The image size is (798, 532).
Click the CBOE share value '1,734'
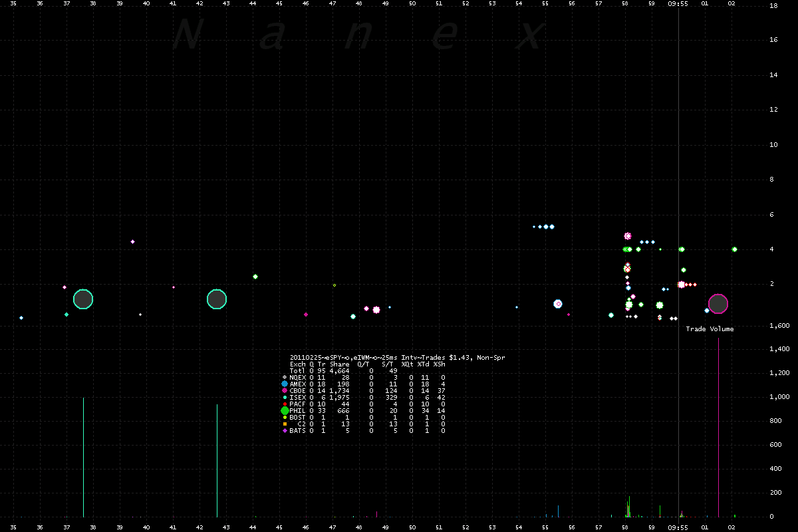coord(340,390)
